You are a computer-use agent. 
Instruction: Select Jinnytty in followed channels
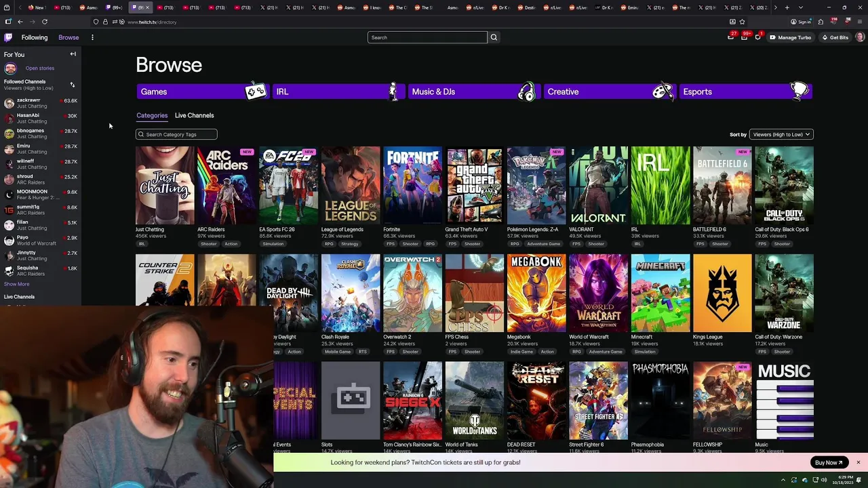41,256
